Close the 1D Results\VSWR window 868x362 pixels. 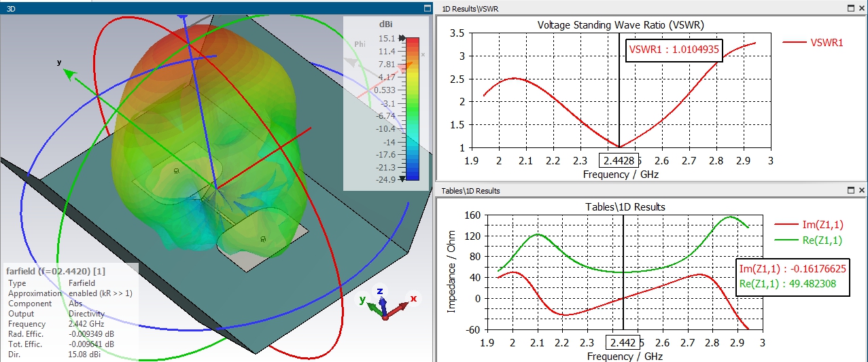[861, 8]
